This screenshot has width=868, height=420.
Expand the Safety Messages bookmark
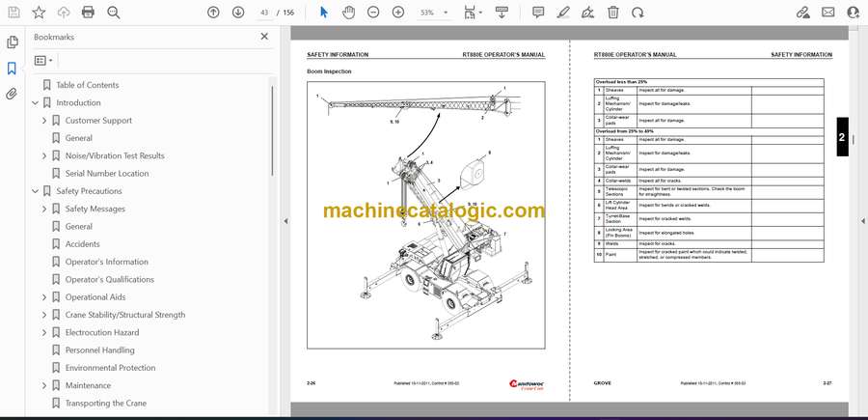pos(44,209)
